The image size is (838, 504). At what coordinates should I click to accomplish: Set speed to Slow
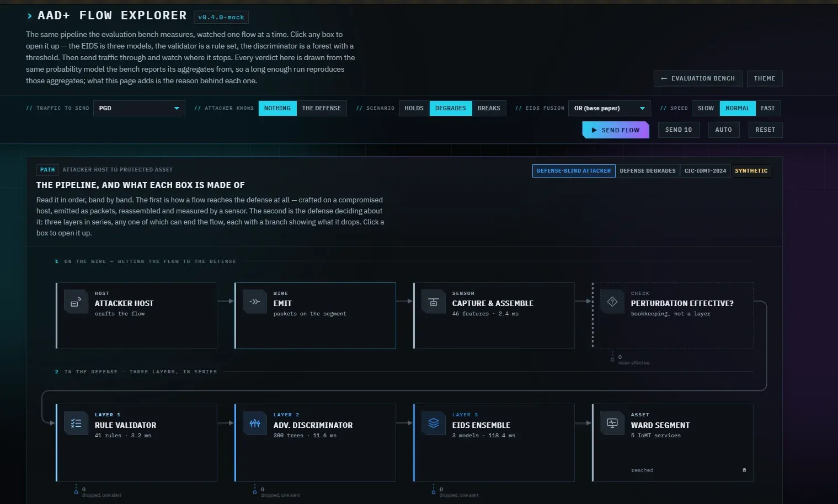[706, 108]
